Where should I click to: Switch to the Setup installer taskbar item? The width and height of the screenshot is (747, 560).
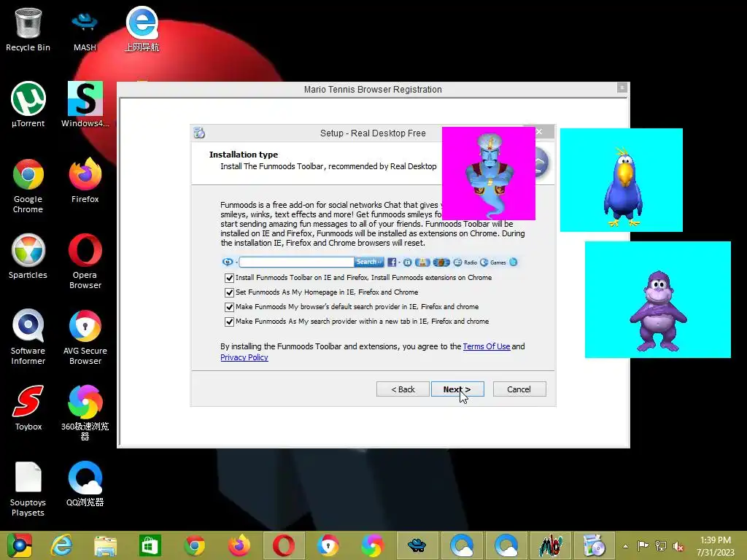click(x=594, y=545)
